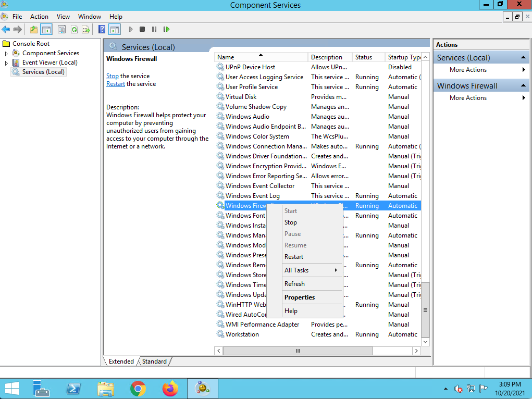Choose Restart from the context menu

pos(305,257)
